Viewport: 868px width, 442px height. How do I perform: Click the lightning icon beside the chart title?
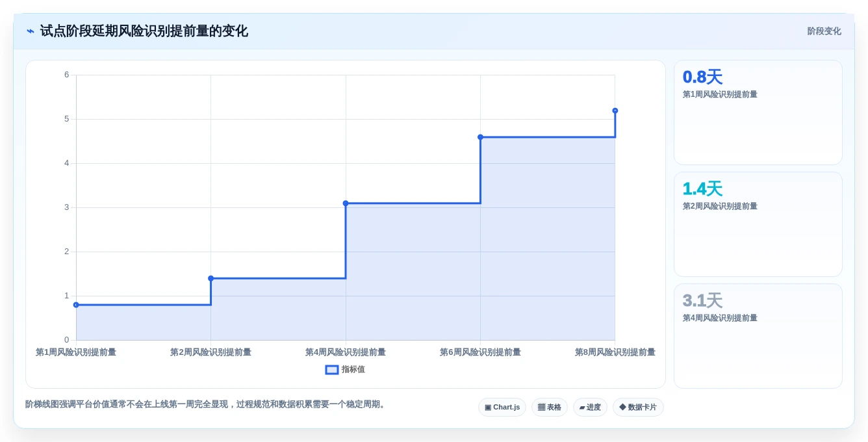coord(31,31)
